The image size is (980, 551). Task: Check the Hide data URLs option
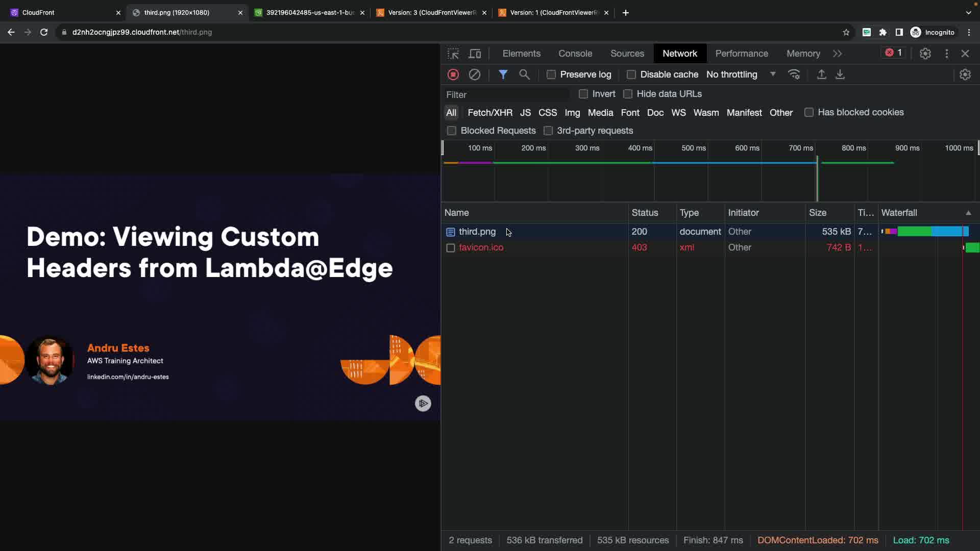pyautogui.click(x=628, y=94)
